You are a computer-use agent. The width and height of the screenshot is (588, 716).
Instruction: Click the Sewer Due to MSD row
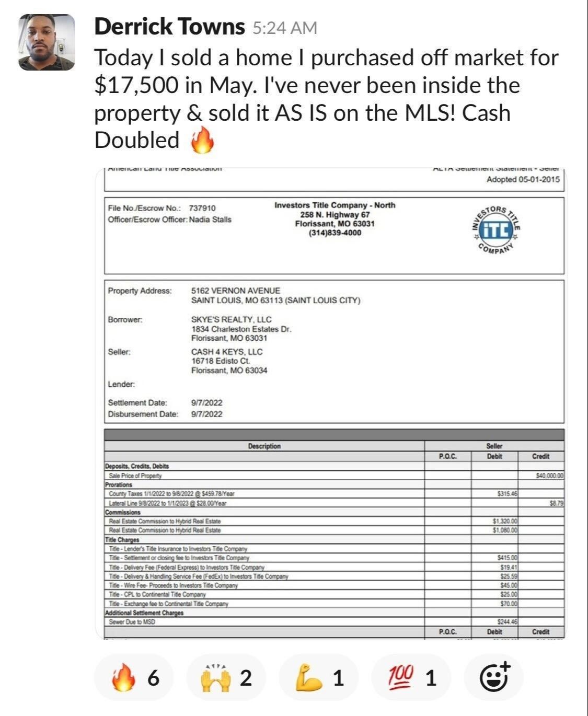pos(335,622)
